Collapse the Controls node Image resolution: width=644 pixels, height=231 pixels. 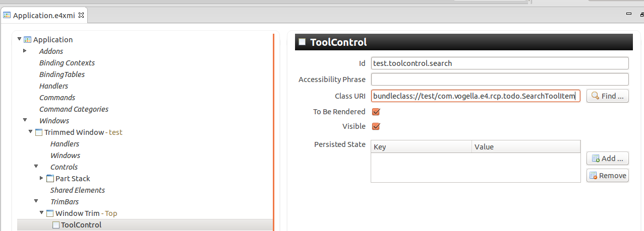click(x=36, y=167)
